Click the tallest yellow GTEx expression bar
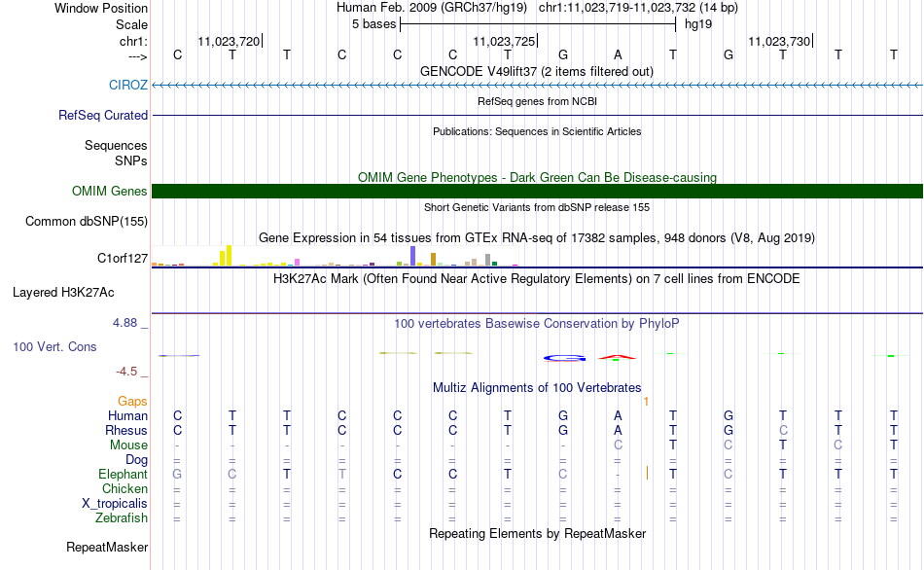 [230, 255]
